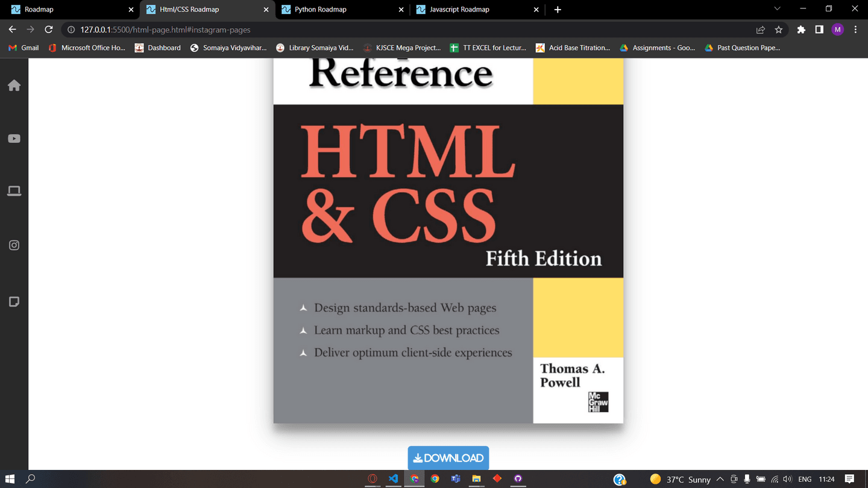Close the Python Roadmap tab
This screenshot has width=868, height=488.
pos(401,10)
